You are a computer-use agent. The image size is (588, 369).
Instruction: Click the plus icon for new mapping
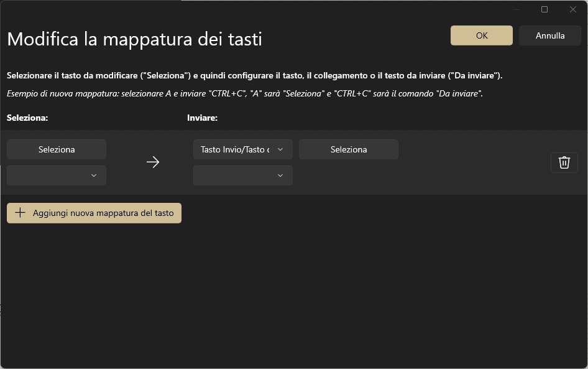(x=21, y=213)
